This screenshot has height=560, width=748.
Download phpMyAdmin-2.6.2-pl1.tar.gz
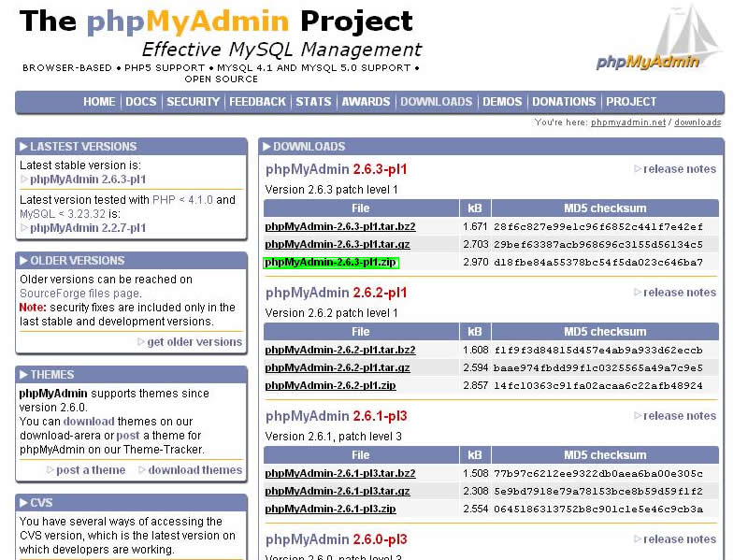coord(338,367)
